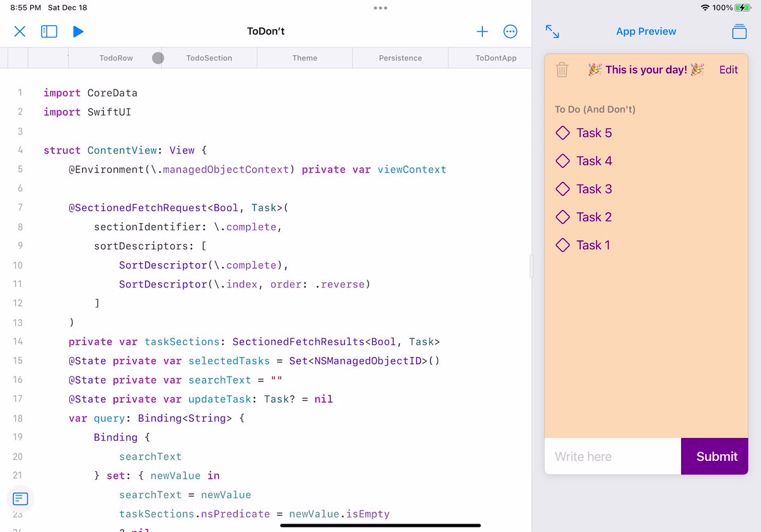Viewport: 761px width, 532px height.
Task: Tap Edit in the app preview
Action: click(x=728, y=70)
